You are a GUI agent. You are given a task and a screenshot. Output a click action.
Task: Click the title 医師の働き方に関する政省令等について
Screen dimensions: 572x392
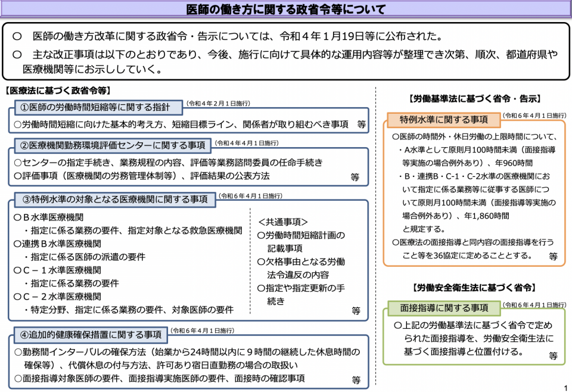click(x=285, y=9)
